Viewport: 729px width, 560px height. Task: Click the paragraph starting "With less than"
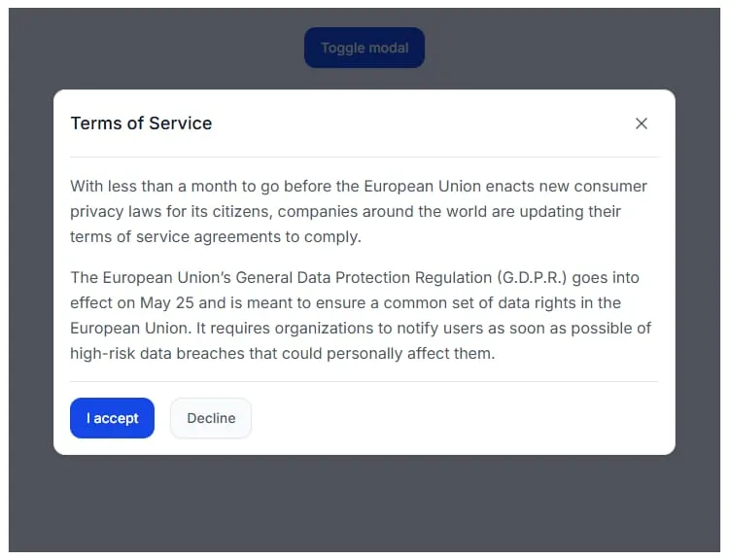[359, 211]
